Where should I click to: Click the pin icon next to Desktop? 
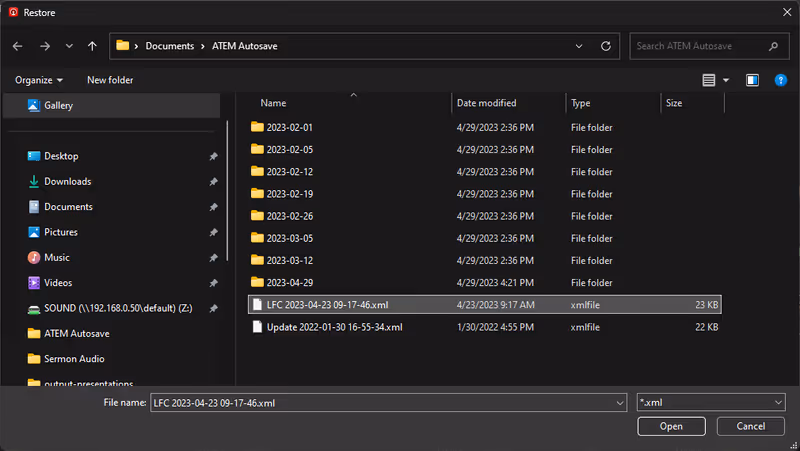(x=213, y=157)
